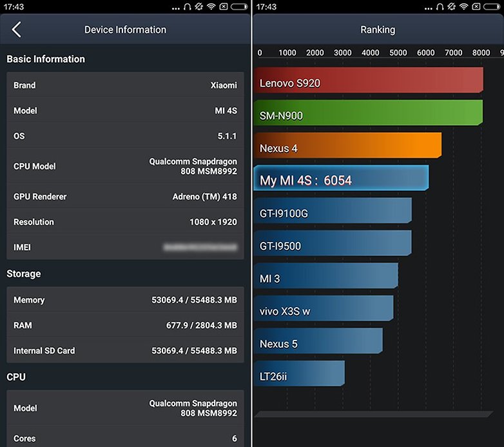The image size is (504, 447).
Task: Select the GT-I9100G ranking bar
Action: (333, 211)
